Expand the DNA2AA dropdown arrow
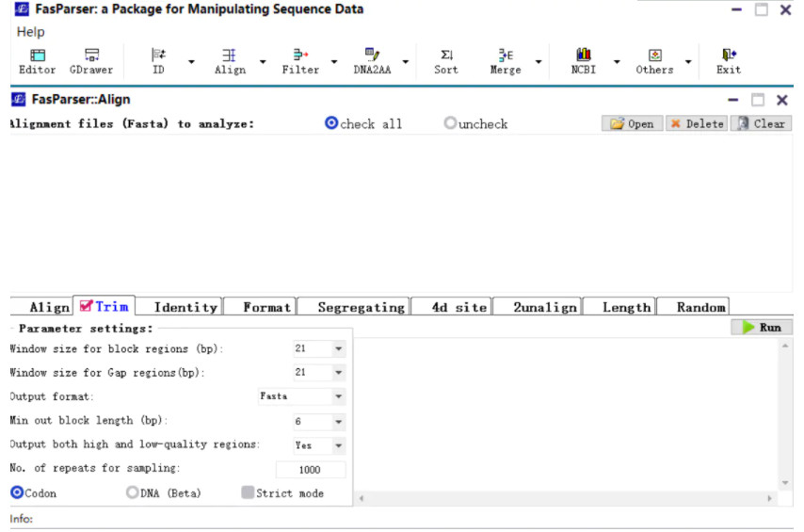 coord(405,62)
